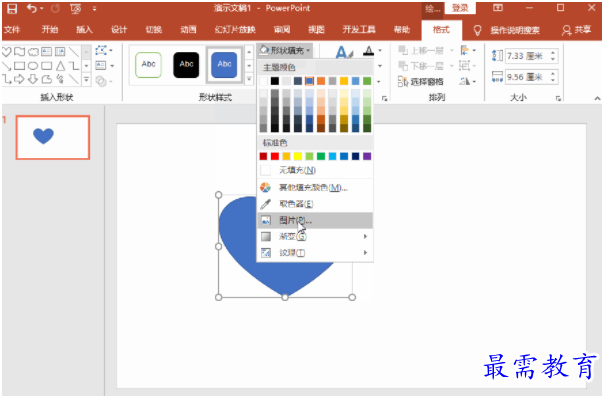
Task: Pick the standard purple color swatch
Action: (367, 156)
